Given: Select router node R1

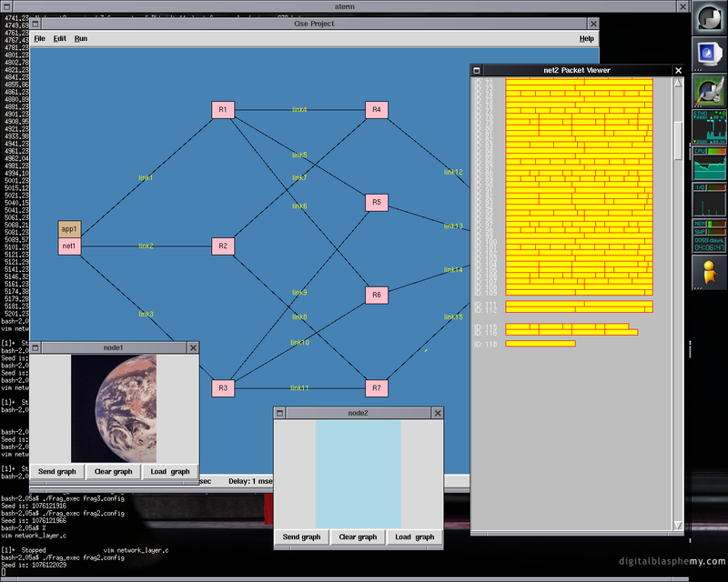Looking at the screenshot, I should pos(223,110).
